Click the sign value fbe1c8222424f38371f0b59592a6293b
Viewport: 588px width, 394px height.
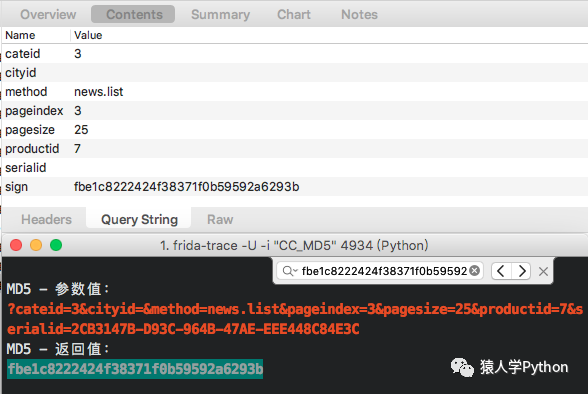tap(186, 187)
